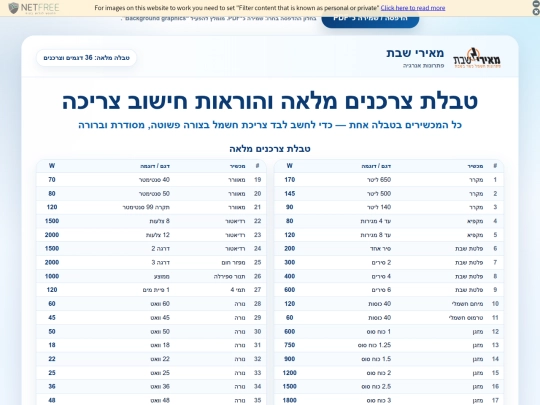Viewport: 540px width, 405px height.
Task: Click the 45 watt value in row 29
Action: [x=52, y=318]
